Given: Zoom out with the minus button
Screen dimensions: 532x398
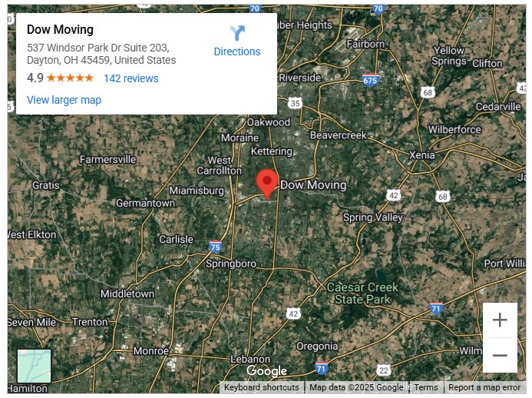Looking at the screenshot, I should coord(500,355).
